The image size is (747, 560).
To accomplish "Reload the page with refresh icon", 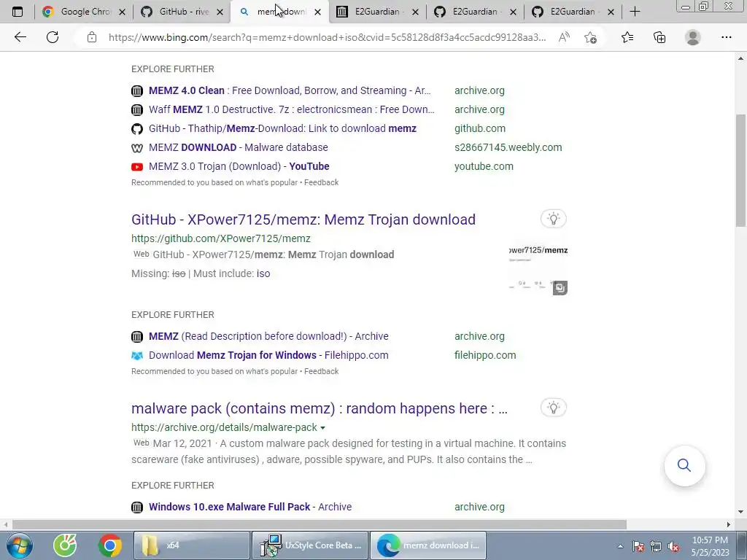I will click(x=53, y=37).
